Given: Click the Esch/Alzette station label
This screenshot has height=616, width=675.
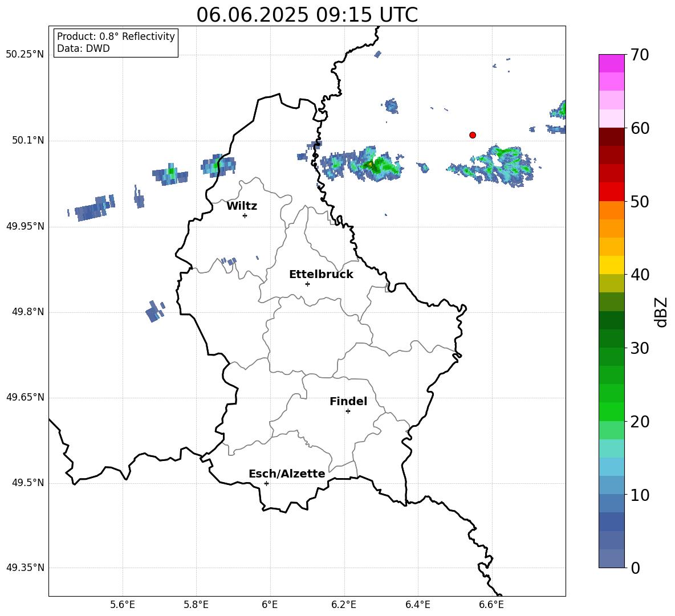Looking at the screenshot, I should (x=287, y=474).
